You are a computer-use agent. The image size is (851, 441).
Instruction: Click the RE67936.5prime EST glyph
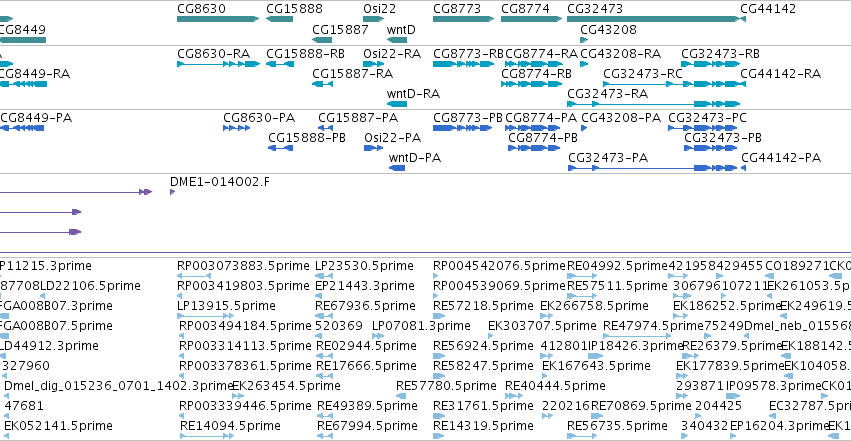coord(323,316)
